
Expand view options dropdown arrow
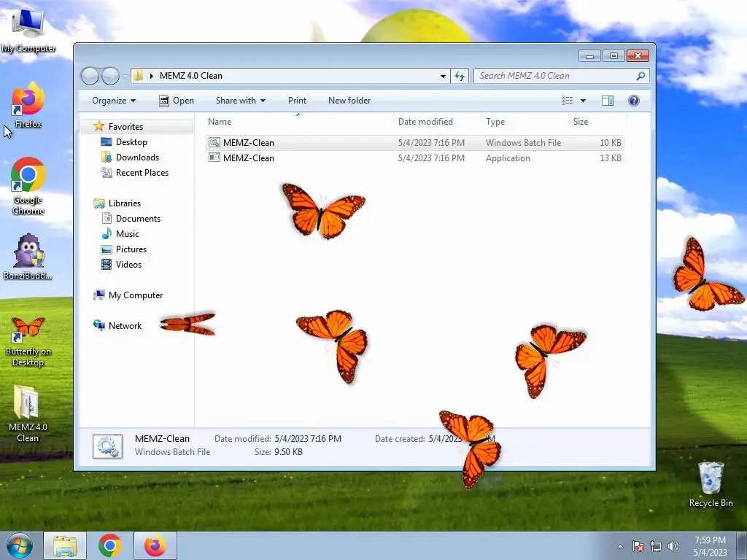583,101
